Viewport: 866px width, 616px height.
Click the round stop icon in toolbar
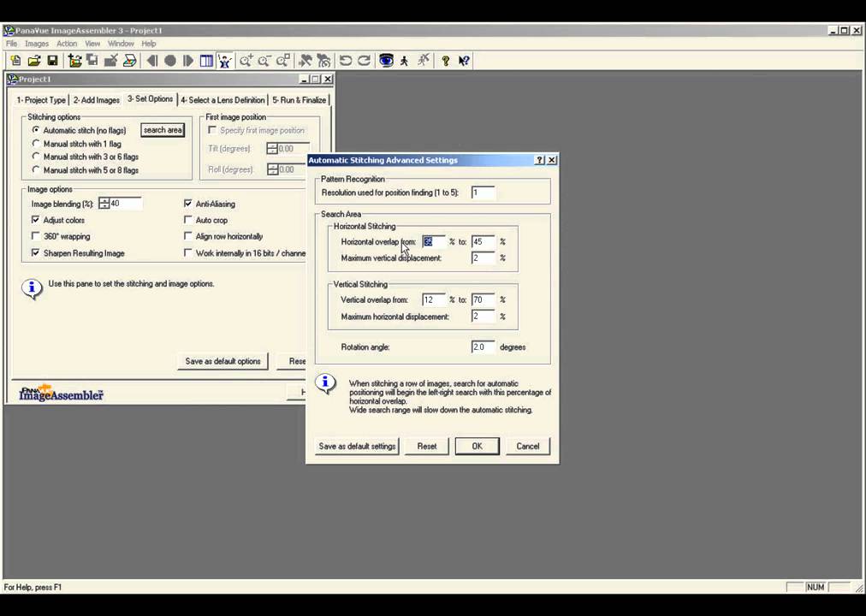tap(170, 61)
